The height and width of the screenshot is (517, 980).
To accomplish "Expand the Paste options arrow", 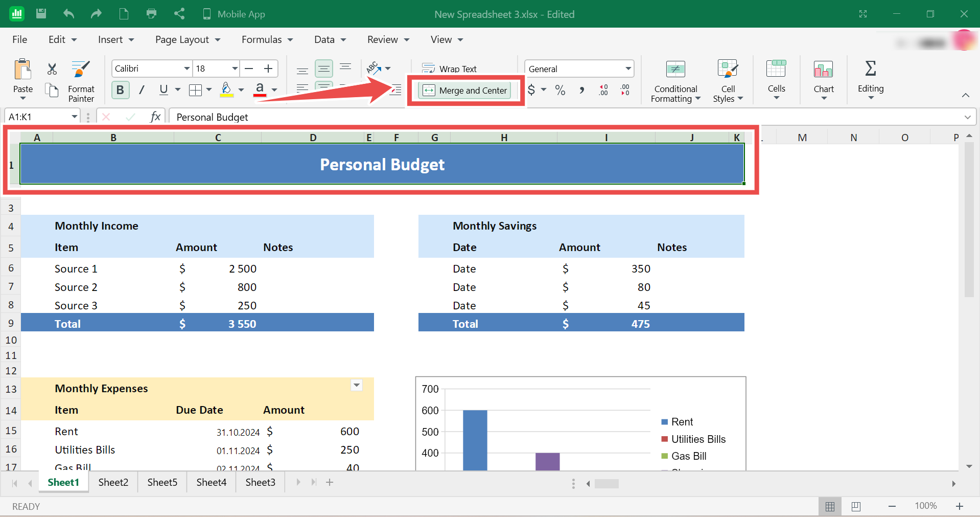I will [x=23, y=98].
